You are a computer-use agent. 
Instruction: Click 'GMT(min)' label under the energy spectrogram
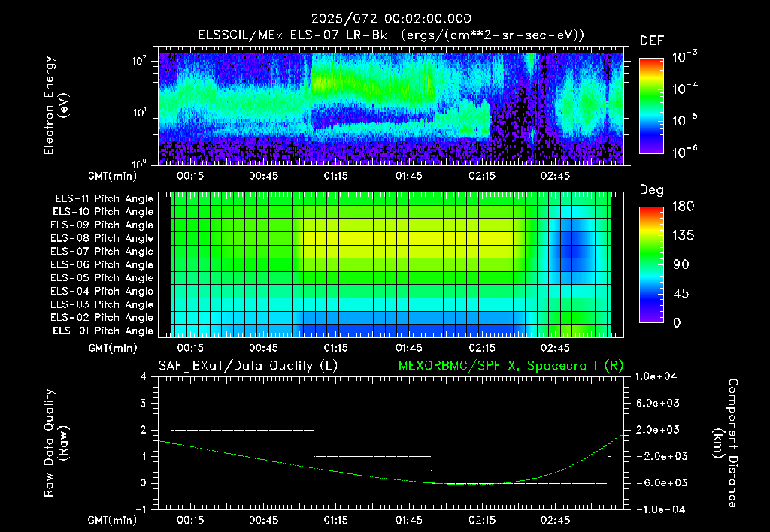coord(113,176)
